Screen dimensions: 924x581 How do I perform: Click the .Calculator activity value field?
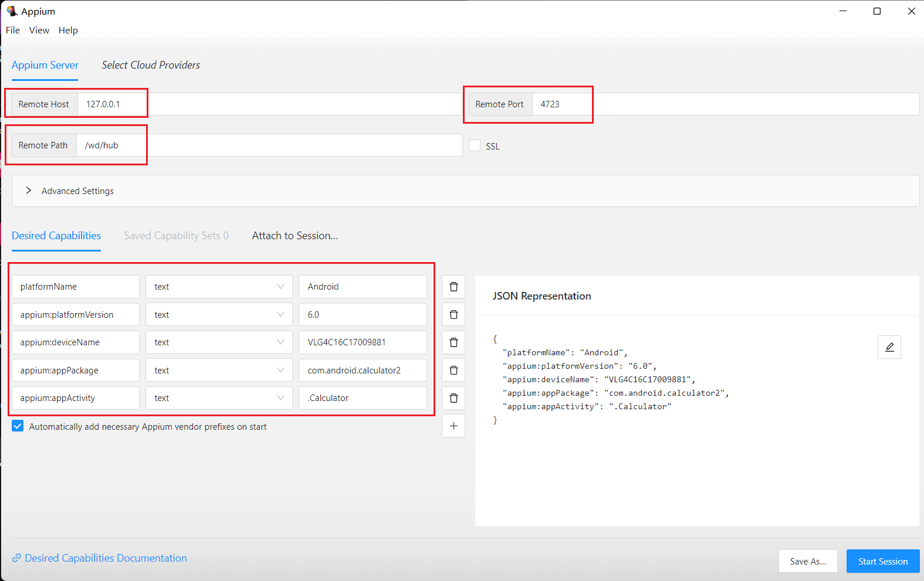[x=363, y=398]
